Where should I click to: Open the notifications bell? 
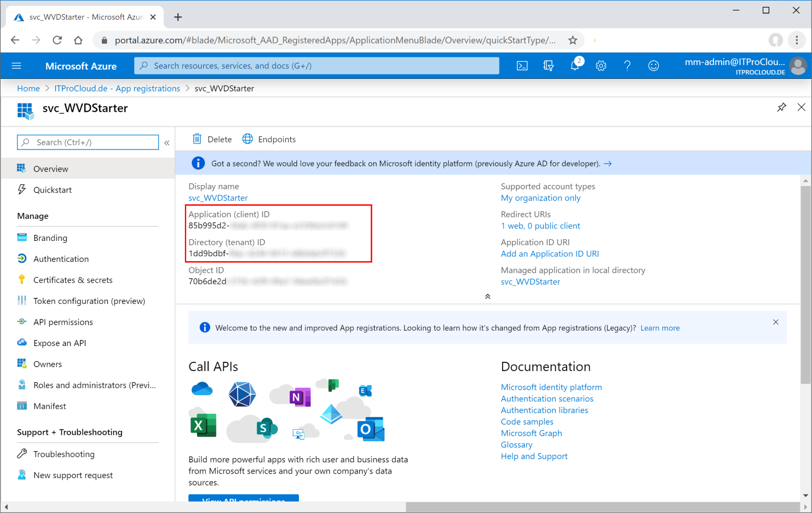point(575,66)
